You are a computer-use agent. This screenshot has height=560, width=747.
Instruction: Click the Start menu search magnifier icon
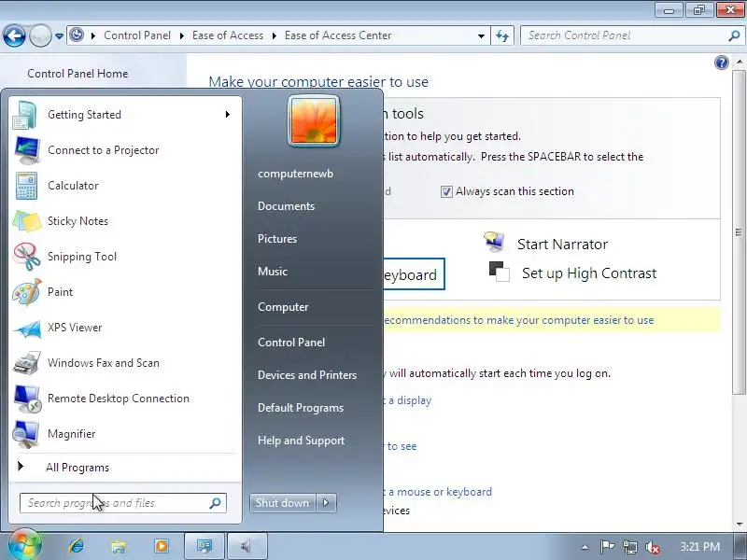(x=216, y=503)
